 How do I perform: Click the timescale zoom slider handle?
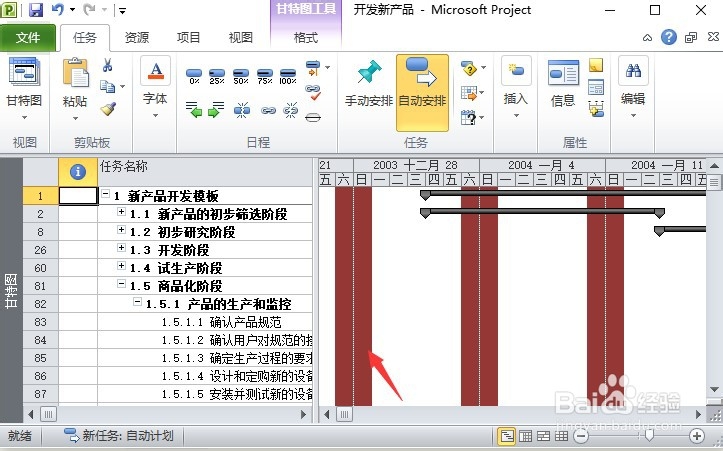[x=649, y=435]
